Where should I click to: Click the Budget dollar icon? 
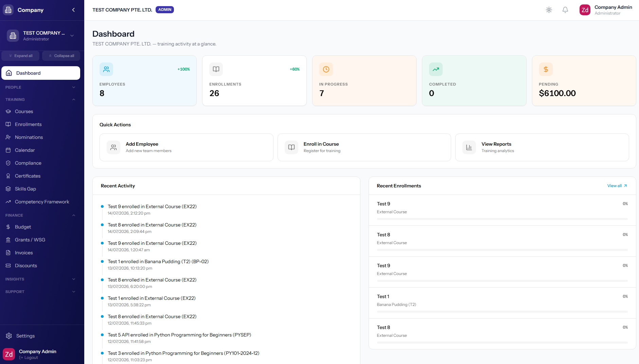pos(8,227)
